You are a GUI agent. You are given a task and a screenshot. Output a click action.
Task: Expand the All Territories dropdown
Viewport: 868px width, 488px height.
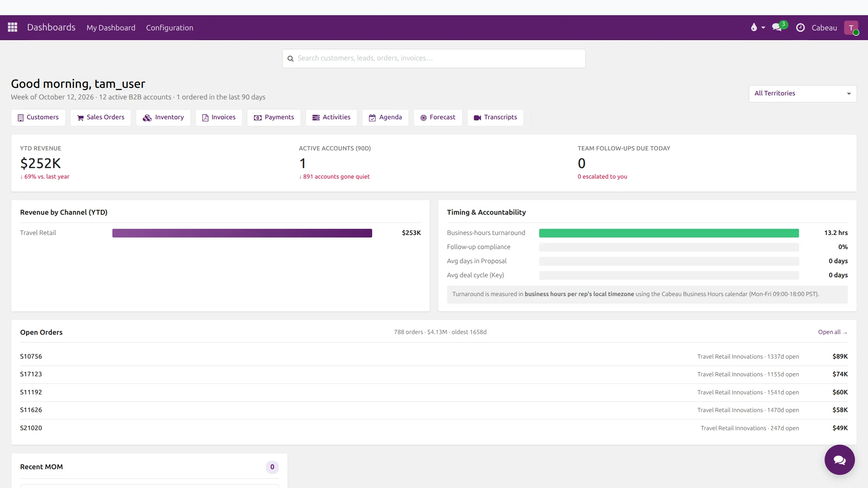(803, 94)
